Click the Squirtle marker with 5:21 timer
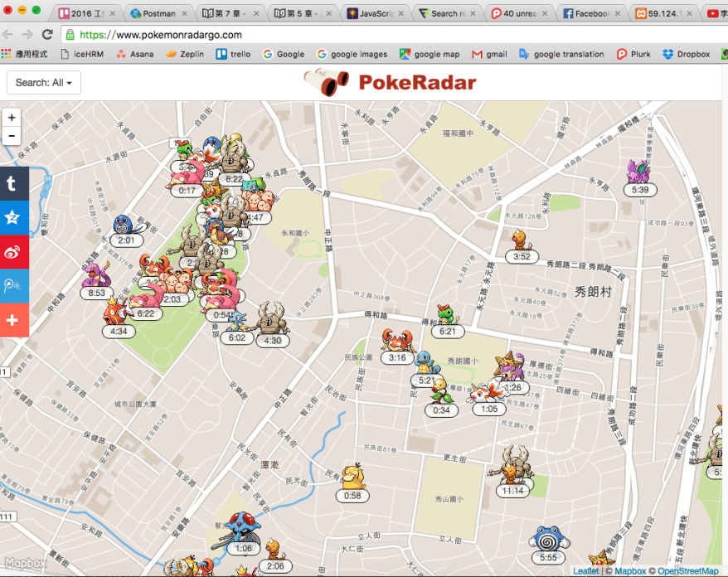 425,364
